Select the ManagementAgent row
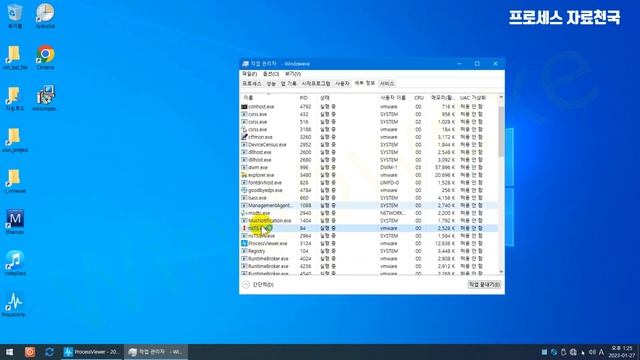This screenshot has height=360, width=640. [x=369, y=205]
